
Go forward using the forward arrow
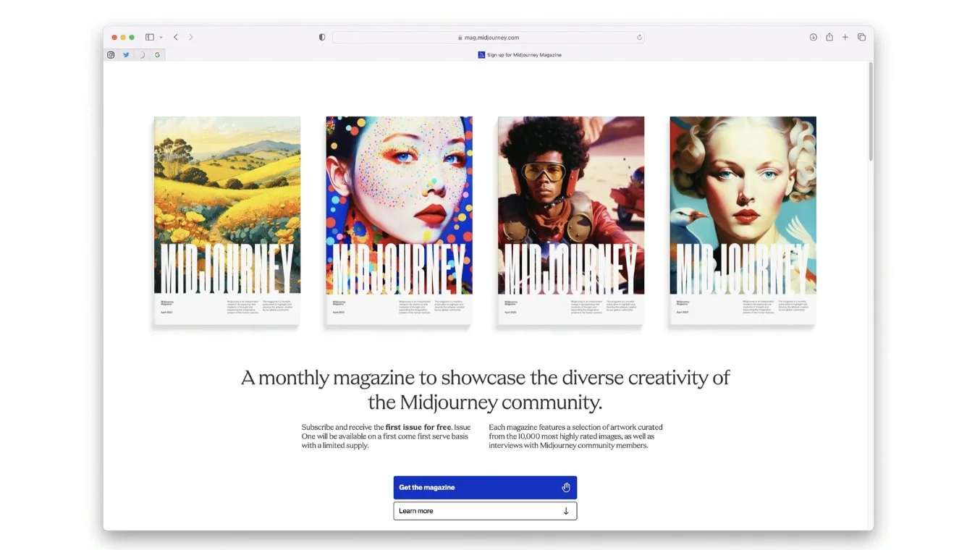click(191, 37)
